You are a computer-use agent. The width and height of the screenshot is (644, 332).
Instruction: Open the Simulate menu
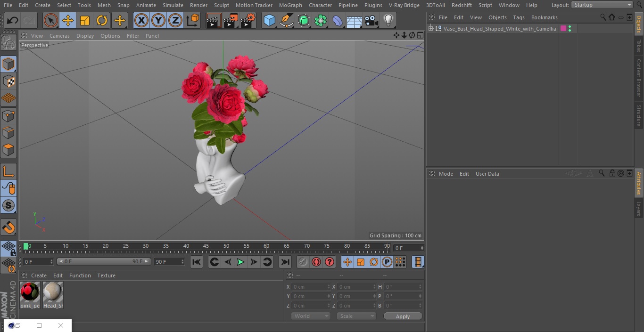pos(173,5)
